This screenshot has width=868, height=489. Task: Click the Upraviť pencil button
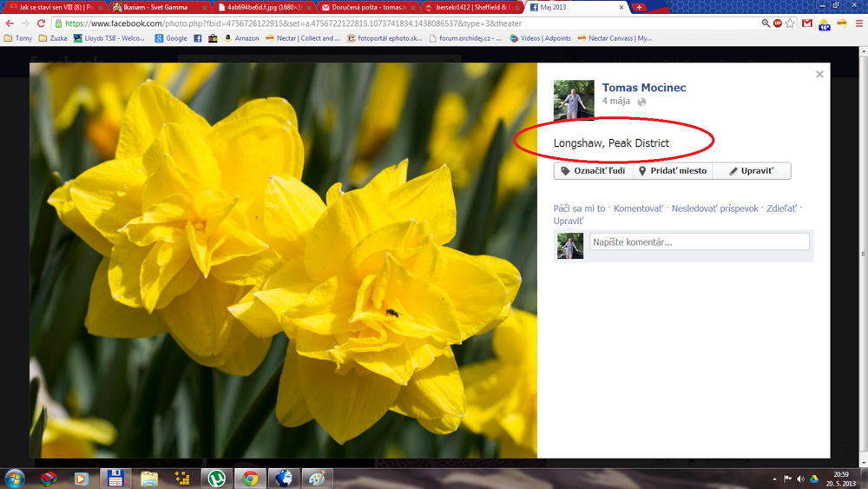tap(752, 171)
